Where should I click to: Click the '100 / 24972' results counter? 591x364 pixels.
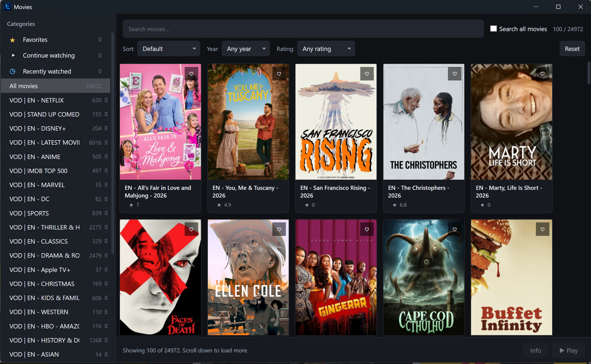(568, 29)
